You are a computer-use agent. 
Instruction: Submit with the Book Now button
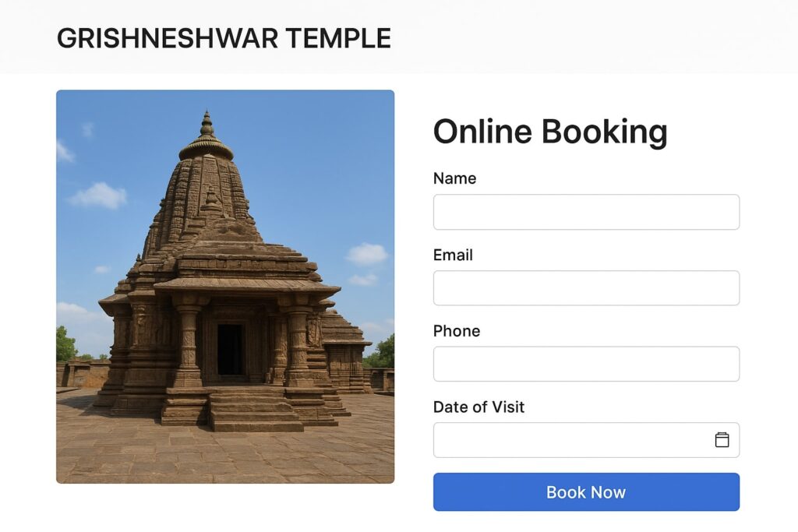click(586, 491)
